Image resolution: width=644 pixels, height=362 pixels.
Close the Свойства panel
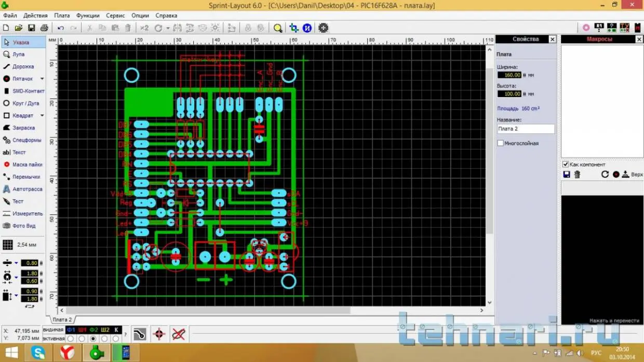pyautogui.click(x=552, y=39)
